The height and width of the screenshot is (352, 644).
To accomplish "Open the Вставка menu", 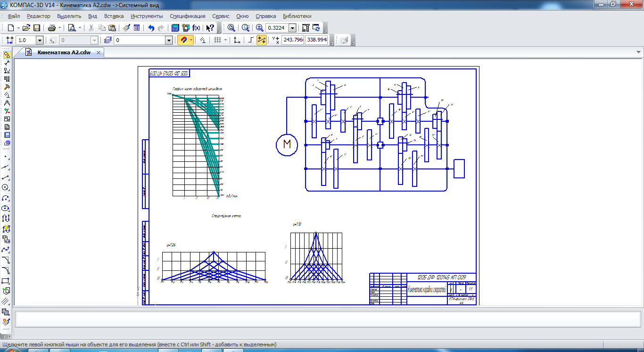I will pyautogui.click(x=114, y=16).
